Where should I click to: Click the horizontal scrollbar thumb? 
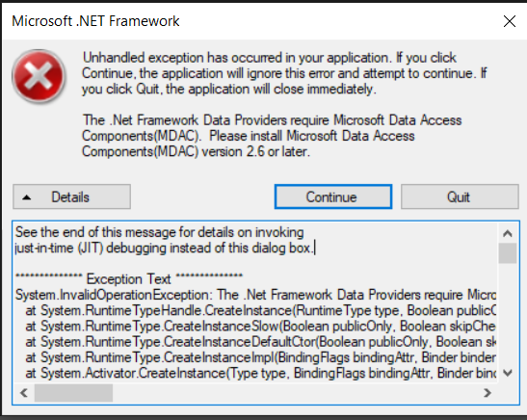pos(73,392)
